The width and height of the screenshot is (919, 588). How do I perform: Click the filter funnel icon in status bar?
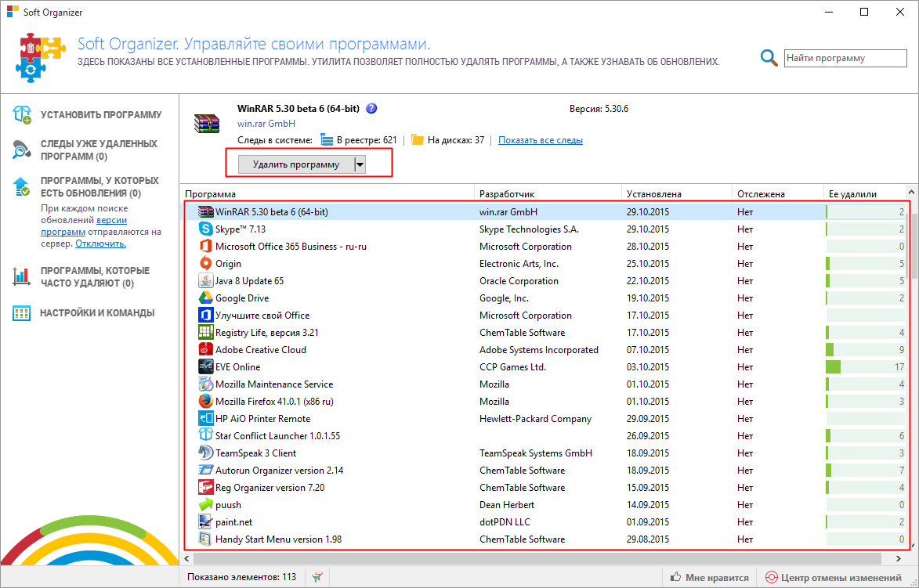[317, 577]
